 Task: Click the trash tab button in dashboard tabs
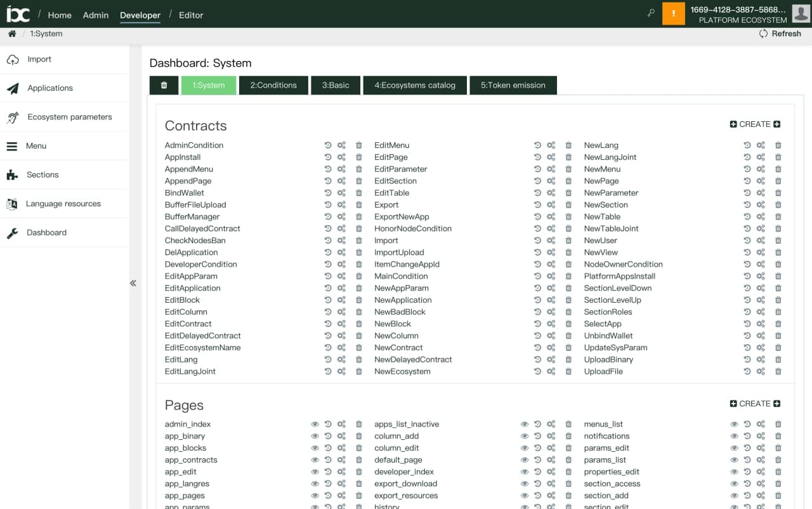click(x=164, y=85)
